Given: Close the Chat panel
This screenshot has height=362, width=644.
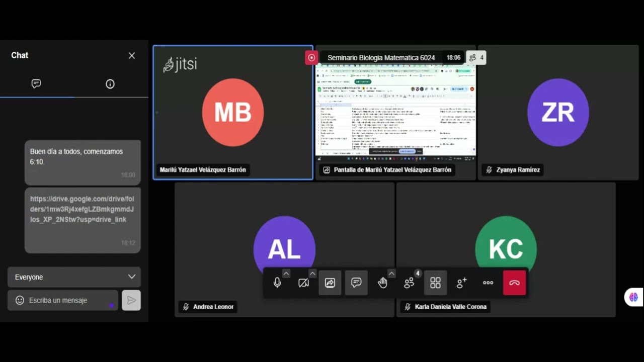Looking at the screenshot, I should (132, 56).
